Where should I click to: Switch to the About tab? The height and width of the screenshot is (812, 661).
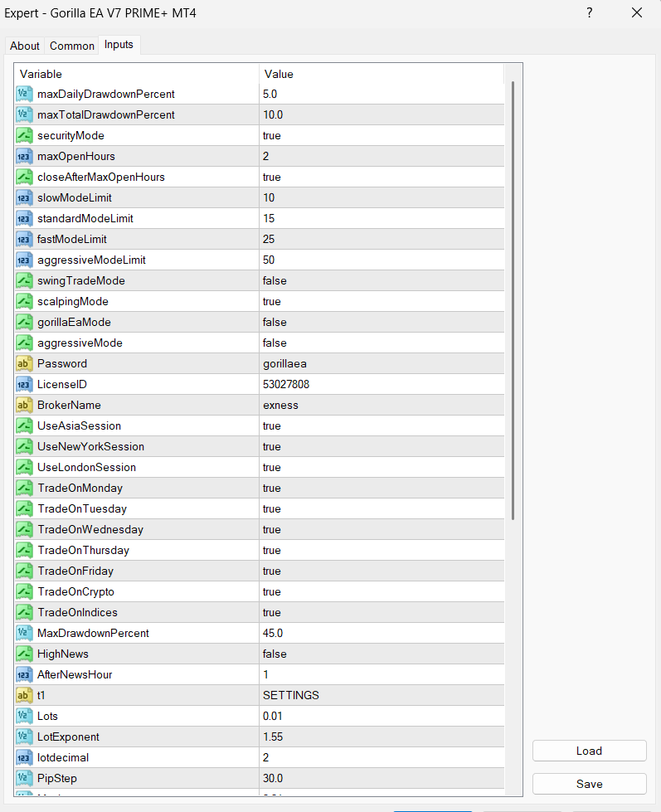pos(25,46)
